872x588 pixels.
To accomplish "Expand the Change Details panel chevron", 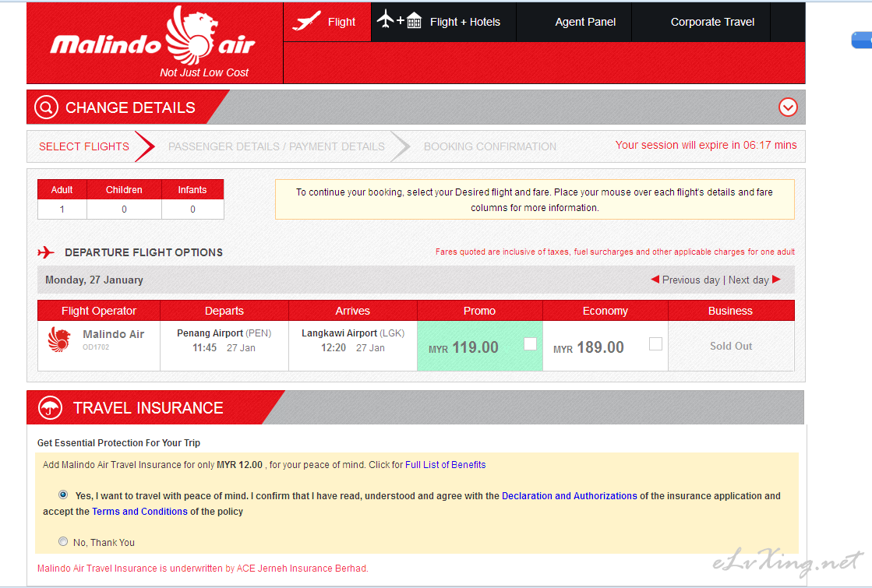I will tap(788, 107).
